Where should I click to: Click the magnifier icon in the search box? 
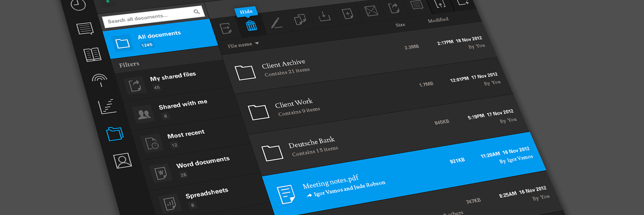pos(196,12)
